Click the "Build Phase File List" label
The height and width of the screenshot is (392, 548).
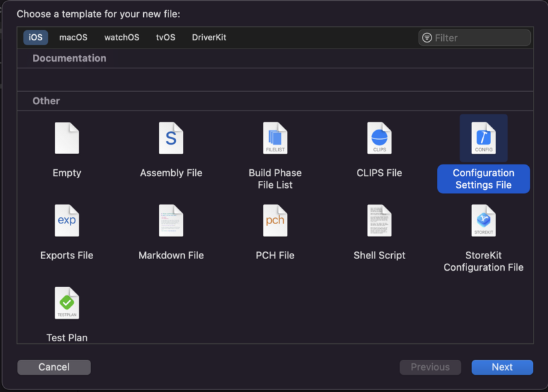pos(275,179)
